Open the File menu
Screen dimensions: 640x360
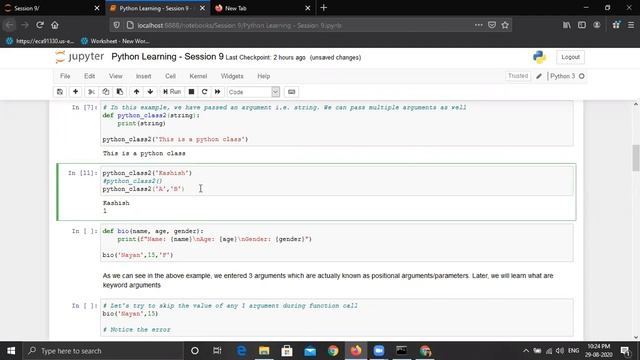tap(65, 76)
